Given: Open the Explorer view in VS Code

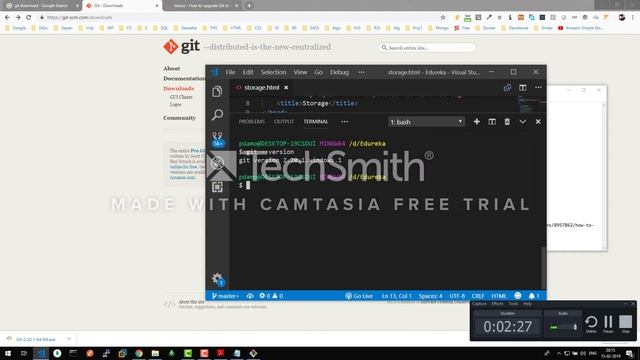Looking at the screenshot, I should [x=217, y=91].
